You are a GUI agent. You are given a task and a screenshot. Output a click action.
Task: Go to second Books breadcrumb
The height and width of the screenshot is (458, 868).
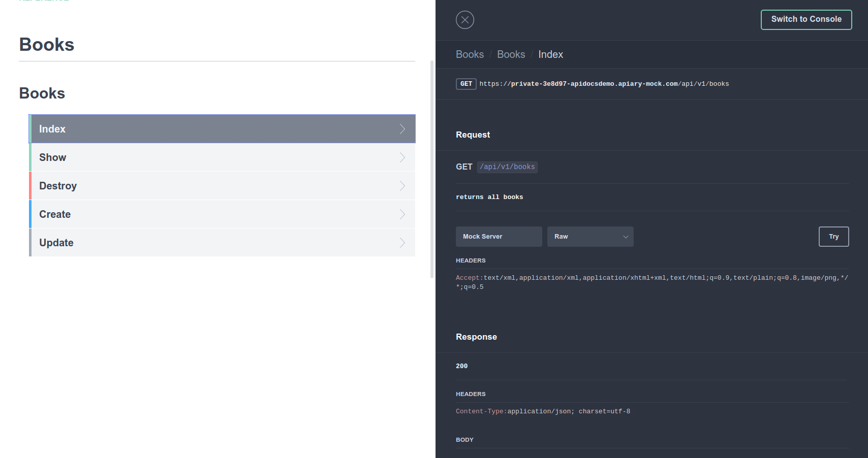coord(511,54)
